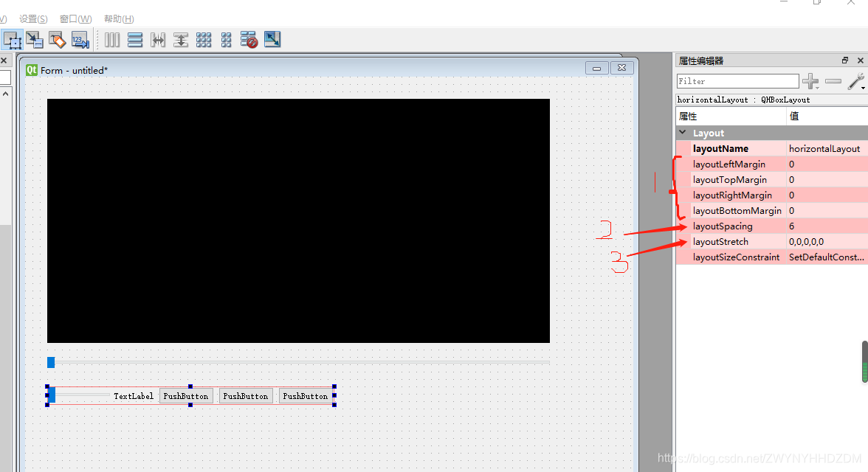The width and height of the screenshot is (868, 472).
Task: Select the black video widget area
Action: [298, 221]
